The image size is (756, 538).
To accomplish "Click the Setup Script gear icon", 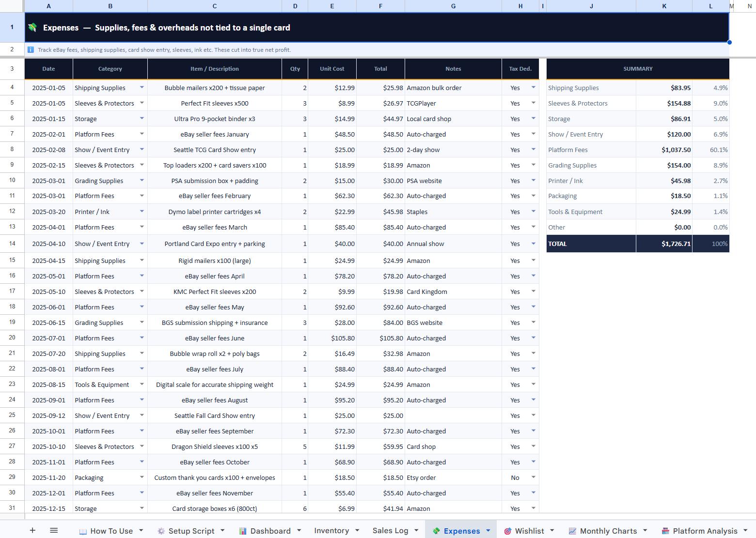I will point(161,531).
